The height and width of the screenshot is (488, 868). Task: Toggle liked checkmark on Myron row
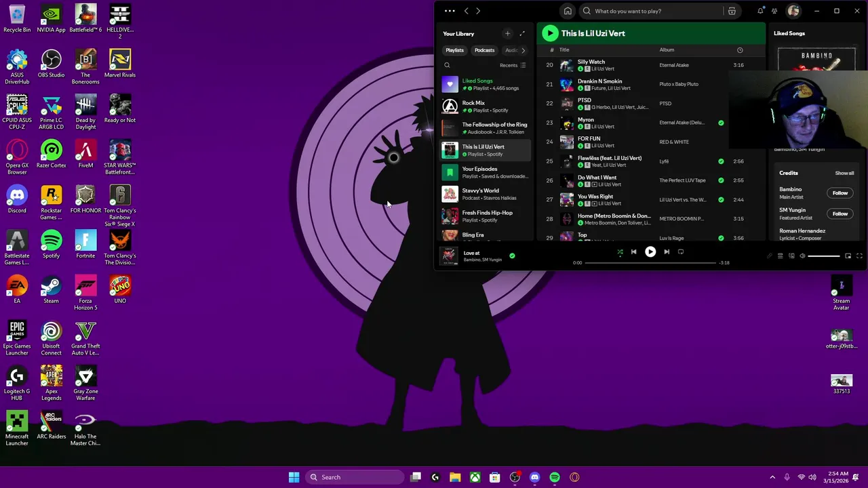[721, 123]
